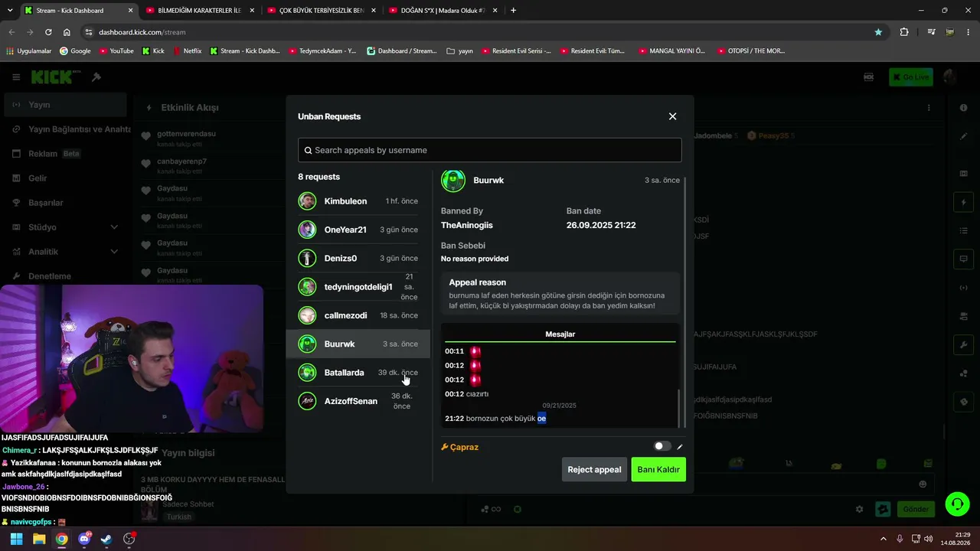Click the browser home button
This screenshot has width=980, height=551.
tap(67, 32)
